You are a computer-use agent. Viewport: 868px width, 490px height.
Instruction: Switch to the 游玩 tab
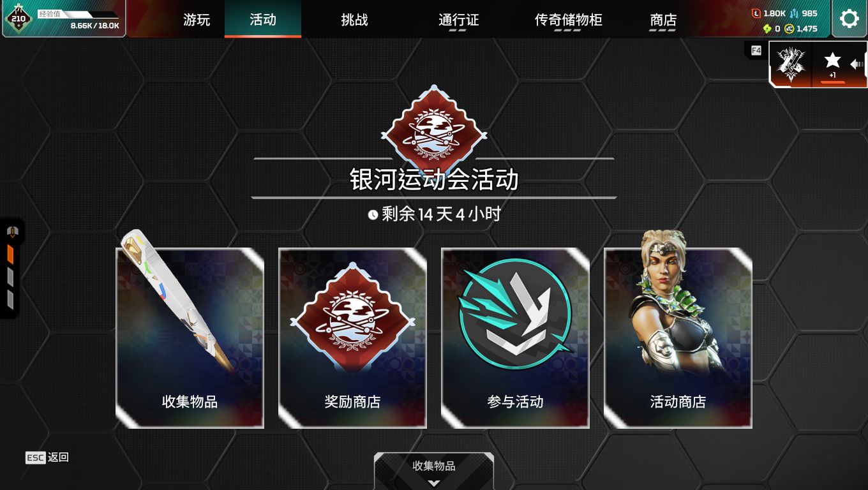pos(197,20)
